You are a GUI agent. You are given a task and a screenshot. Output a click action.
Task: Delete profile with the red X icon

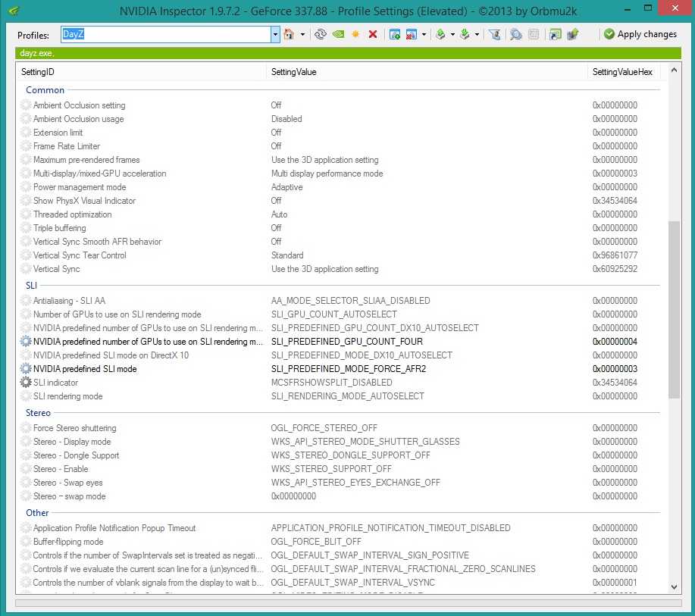(x=373, y=34)
